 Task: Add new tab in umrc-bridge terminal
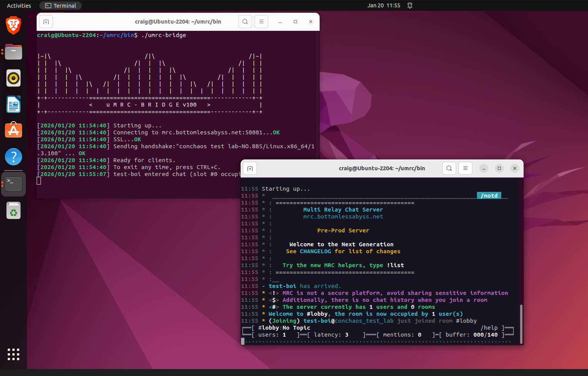coord(46,22)
